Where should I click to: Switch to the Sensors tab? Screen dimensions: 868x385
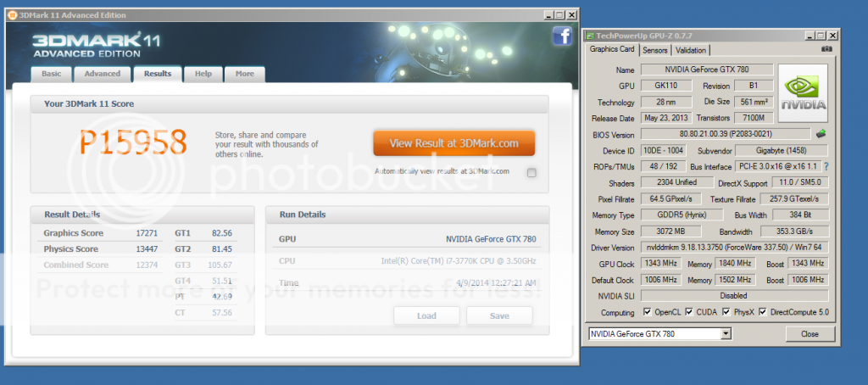click(654, 51)
